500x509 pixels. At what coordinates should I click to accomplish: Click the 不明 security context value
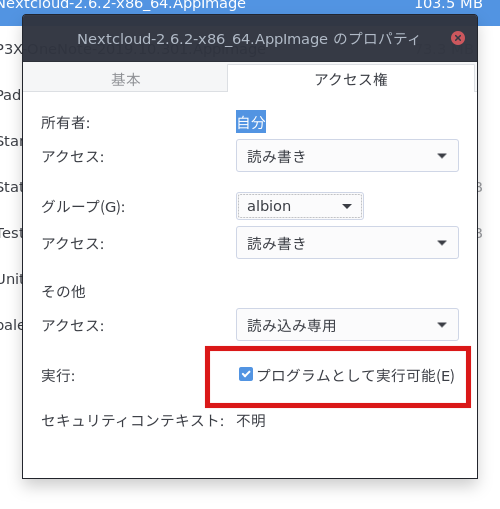coord(251,421)
